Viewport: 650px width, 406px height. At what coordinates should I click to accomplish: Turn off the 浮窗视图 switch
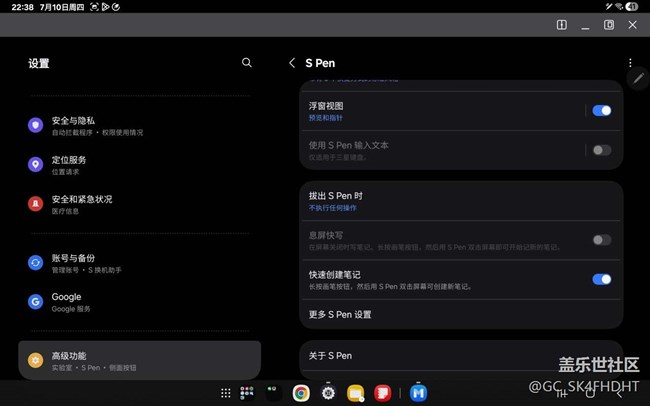point(601,111)
